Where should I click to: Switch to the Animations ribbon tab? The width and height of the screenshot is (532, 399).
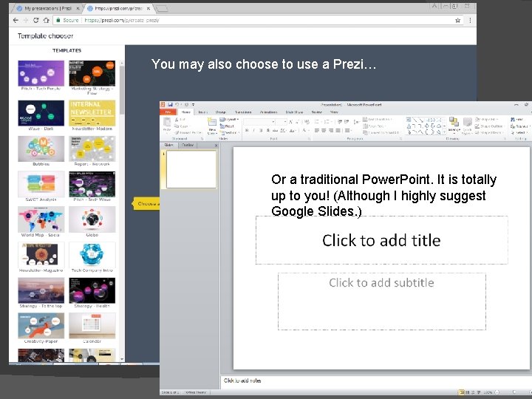268,112
